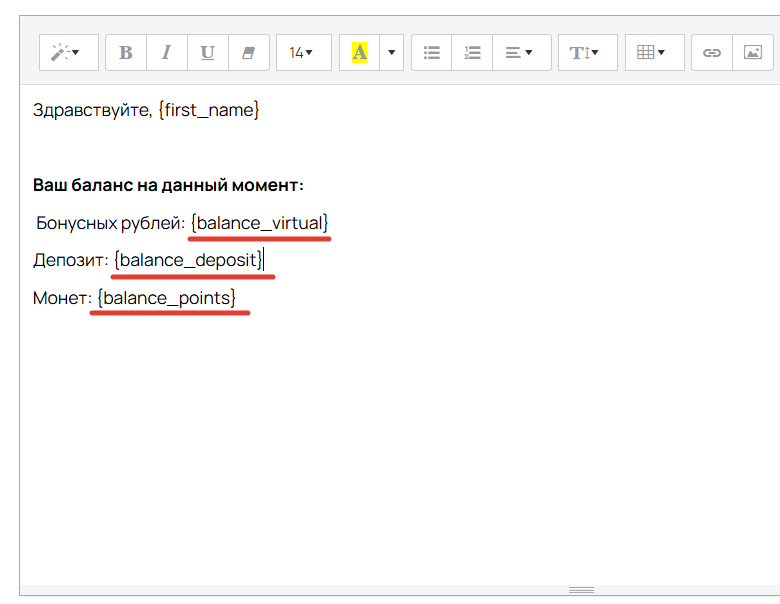Expand the color options arrow
Viewport: 780px width, 604px height.
pyautogui.click(x=392, y=53)
